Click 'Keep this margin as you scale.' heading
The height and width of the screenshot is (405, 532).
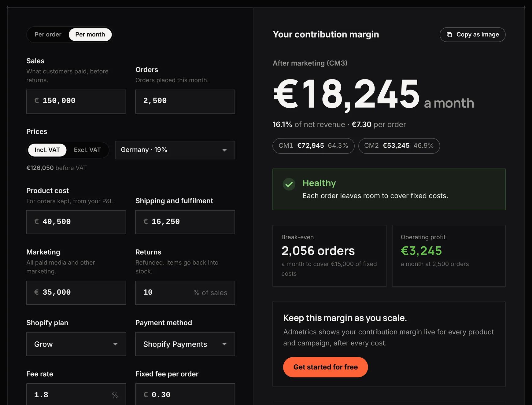coord(345,318)
